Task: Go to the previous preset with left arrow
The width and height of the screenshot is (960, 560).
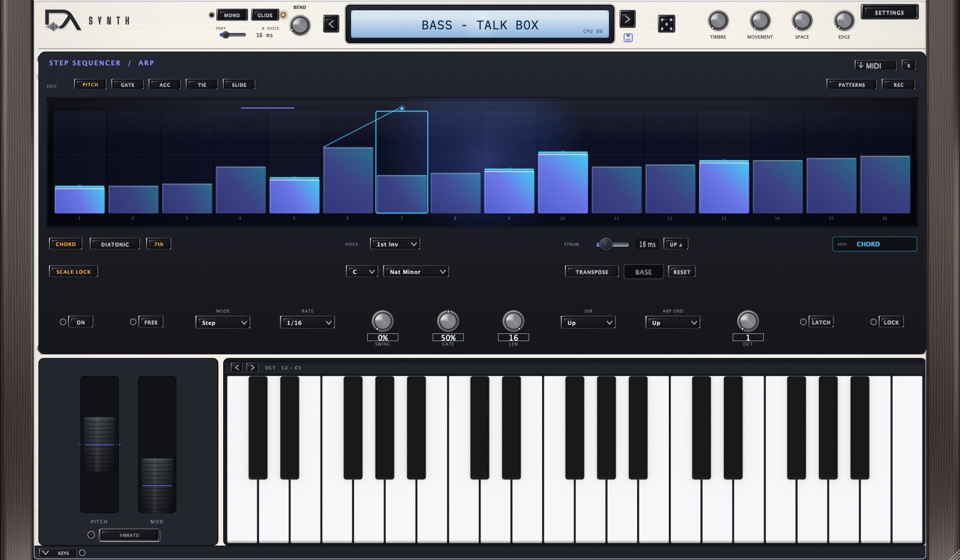Action: click(331, 24)
